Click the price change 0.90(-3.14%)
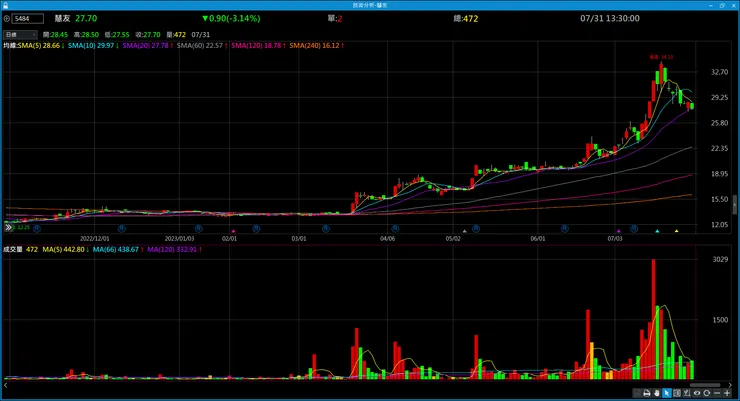740x401 pixels. 231,19
